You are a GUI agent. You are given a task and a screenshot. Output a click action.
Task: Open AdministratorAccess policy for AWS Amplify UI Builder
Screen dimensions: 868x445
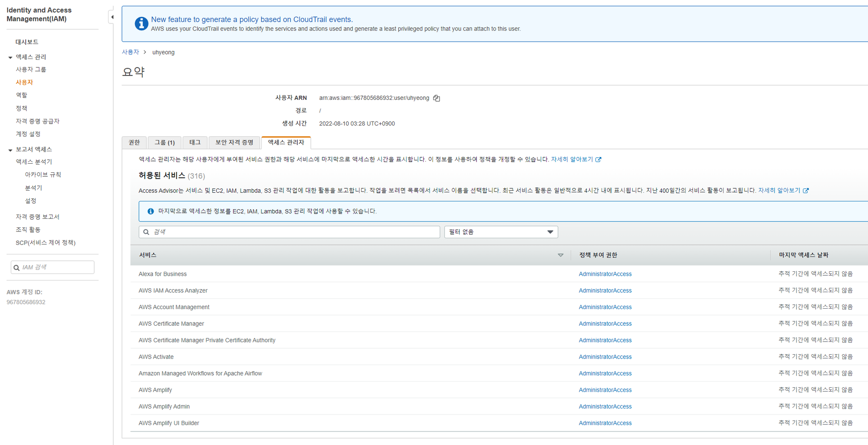pyautogui.click(x=605, y=423)
